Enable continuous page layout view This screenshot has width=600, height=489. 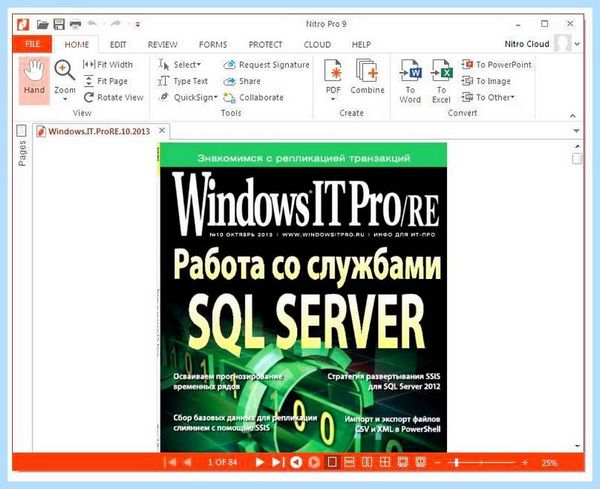(x=349, y=462)
